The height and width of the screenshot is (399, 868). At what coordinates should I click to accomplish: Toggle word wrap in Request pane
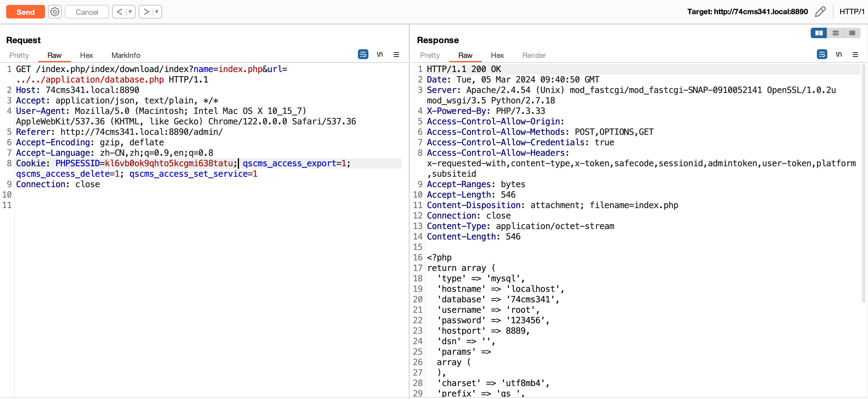[363, 54]
